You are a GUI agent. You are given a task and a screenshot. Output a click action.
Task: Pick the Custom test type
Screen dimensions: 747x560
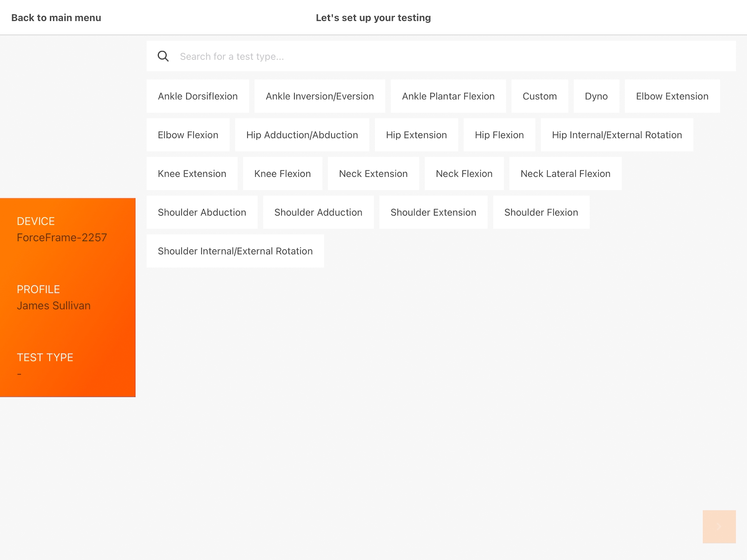point(540,96)
